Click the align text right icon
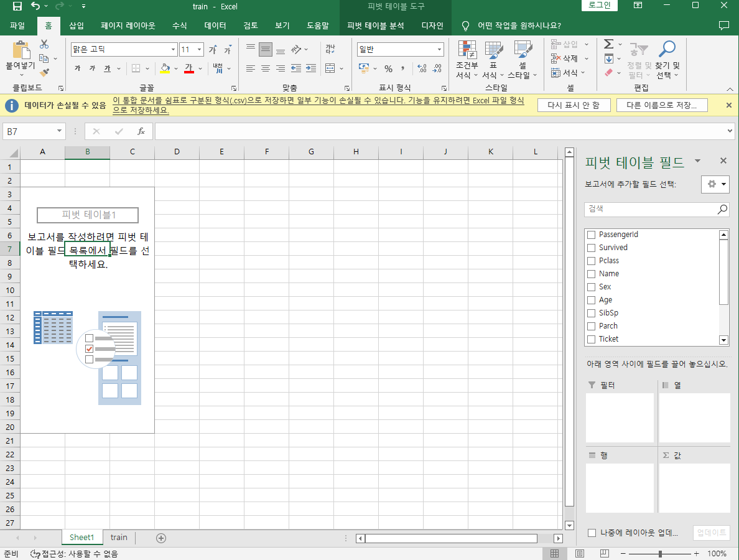The width and height of the screenshot is (739, 560). [281, 68]
